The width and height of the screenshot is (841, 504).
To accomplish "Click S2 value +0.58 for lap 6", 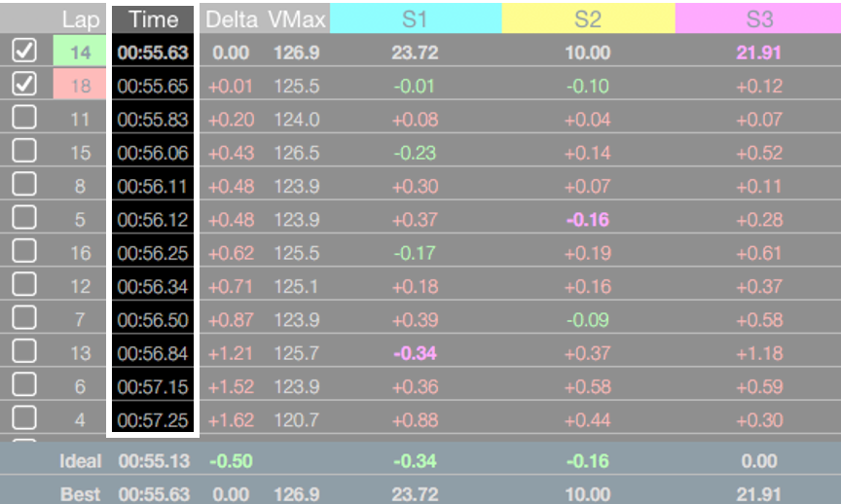I will pyautogui.click(x=588, y=386).
